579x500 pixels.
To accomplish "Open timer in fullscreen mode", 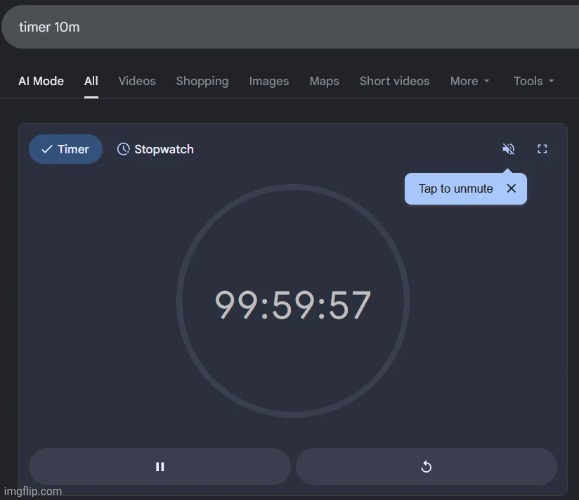I will [x=542, y=149].
